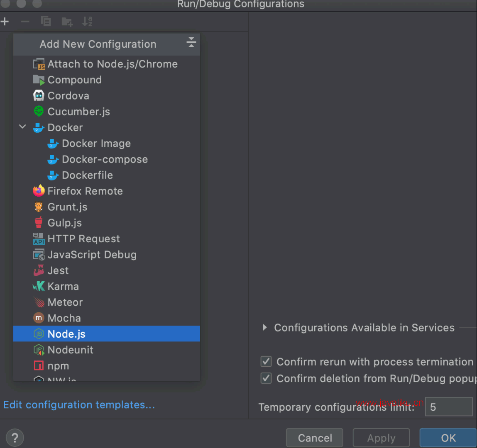This screenshot has width=477, height=448.
Task: Click the green Cucumber.js icon
Action: coord(39,112)
